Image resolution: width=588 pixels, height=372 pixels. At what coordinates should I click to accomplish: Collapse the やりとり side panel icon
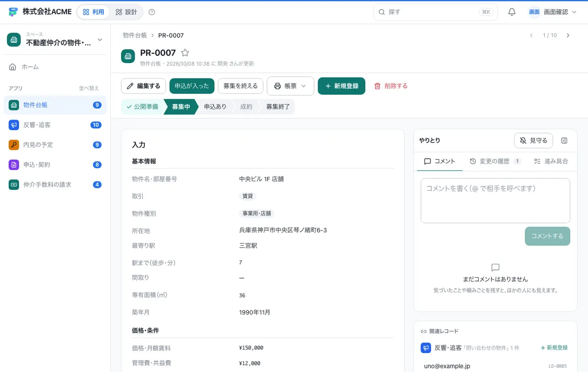pos(565,141)
